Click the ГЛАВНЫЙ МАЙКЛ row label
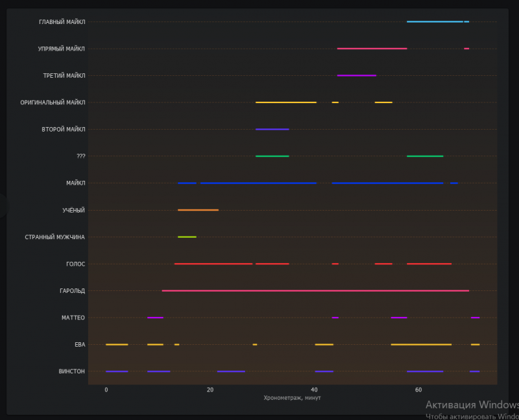 (62, 22)
